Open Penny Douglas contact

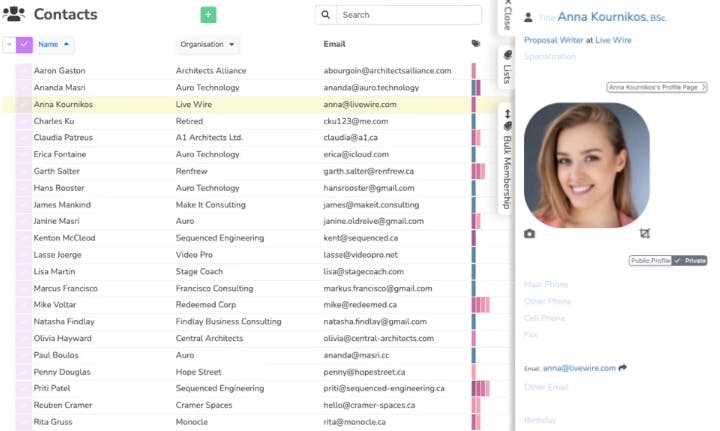[x=62, y=372]
